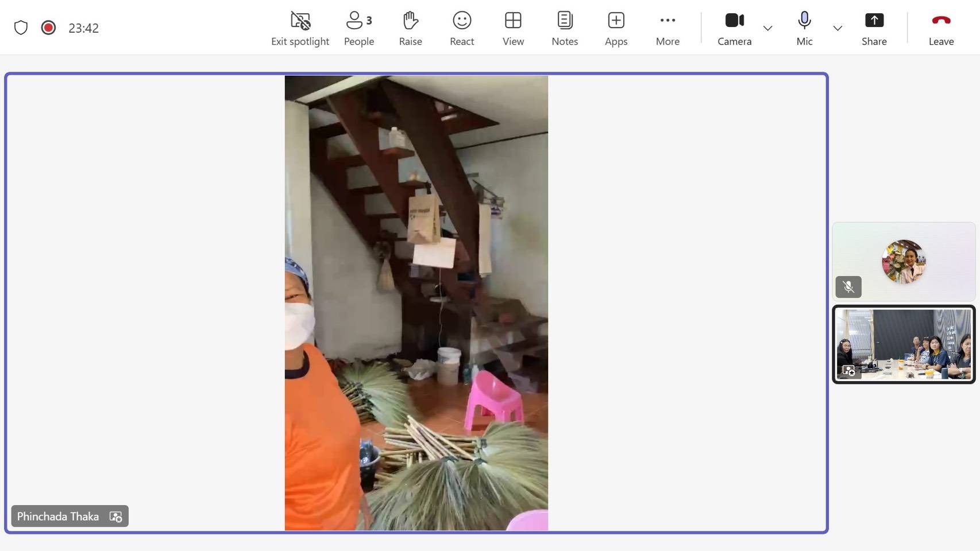The height and width of the screenshot is (551, 980).
Task: Open the View layout options
Action: (513, 28)
